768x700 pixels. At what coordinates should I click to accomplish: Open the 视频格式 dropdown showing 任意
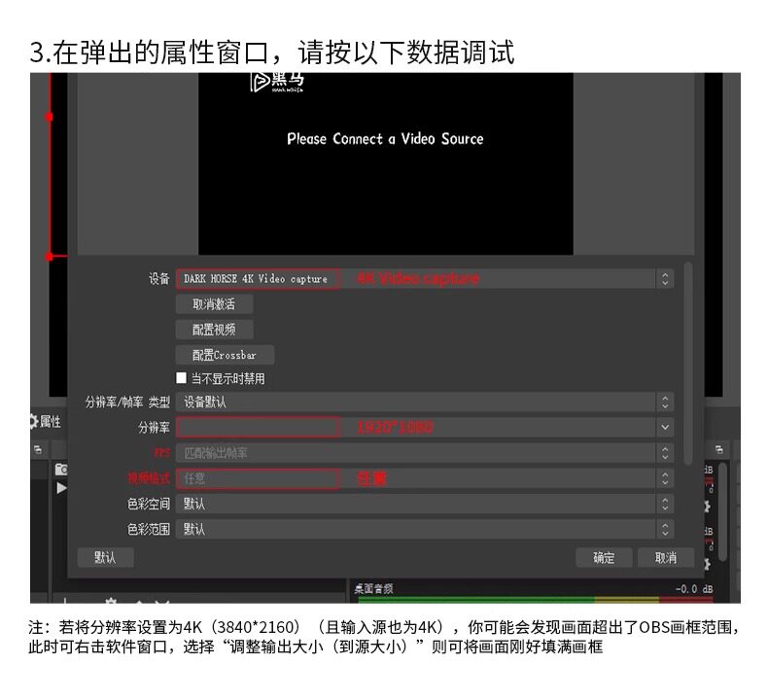point(425,478)
